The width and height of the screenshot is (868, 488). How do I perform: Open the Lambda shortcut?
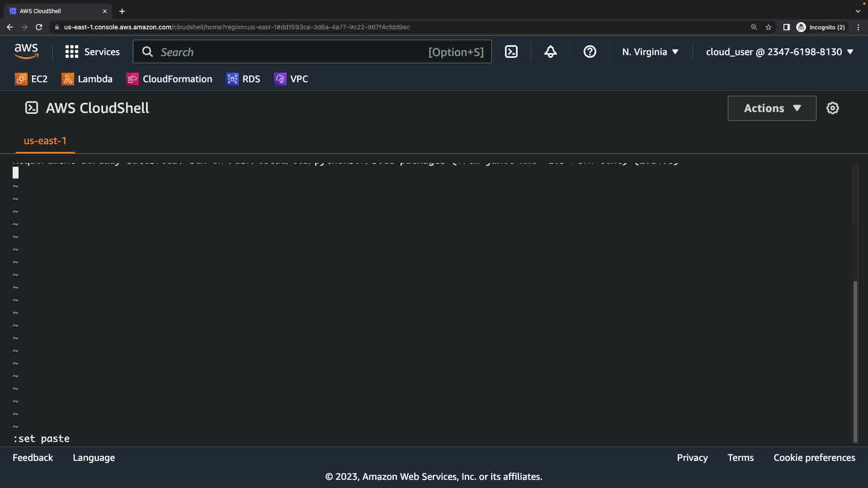coord(87,79)
